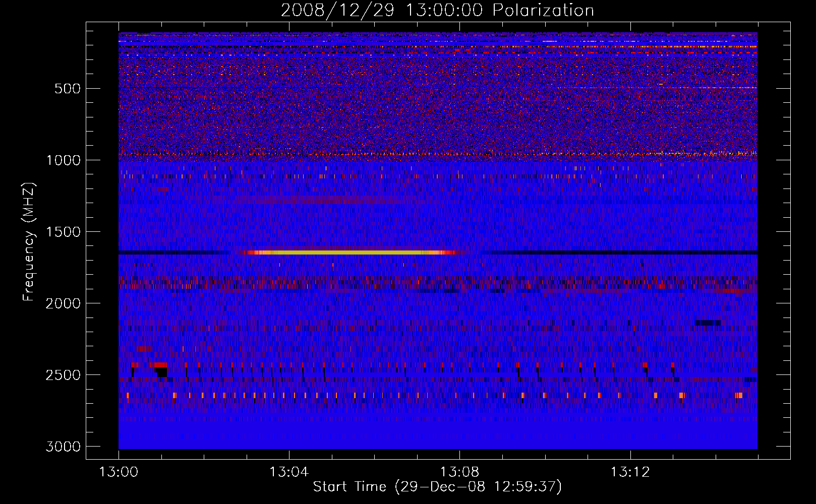The width and height of the screenshot is (816, 504).
Task: Click the black rectangular patch near 2500 MHz at 13:01
Action: coord(161,372)
